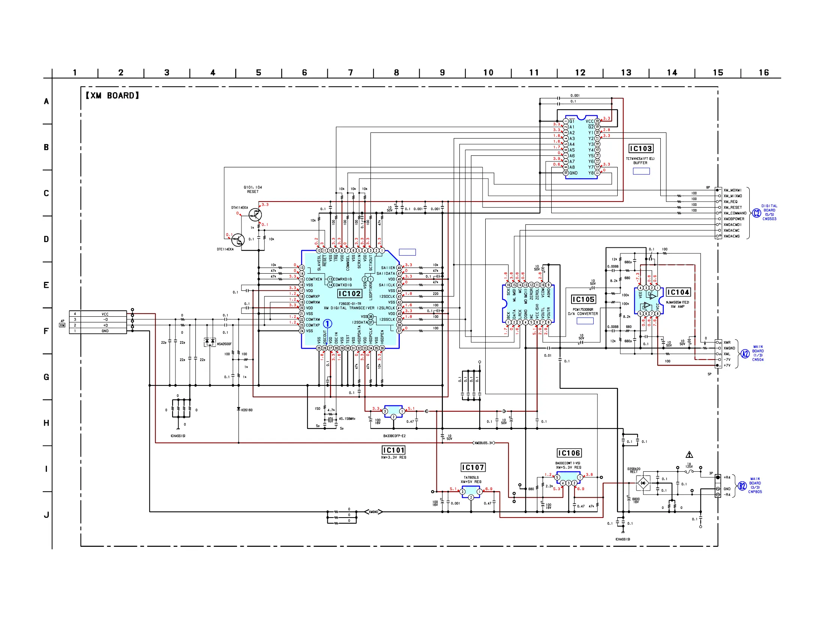Click the D2SBA20 bridge rectifier symbol
Image resolution: width=840 pixels, height=632 pixels.
[x=643, y=483]
